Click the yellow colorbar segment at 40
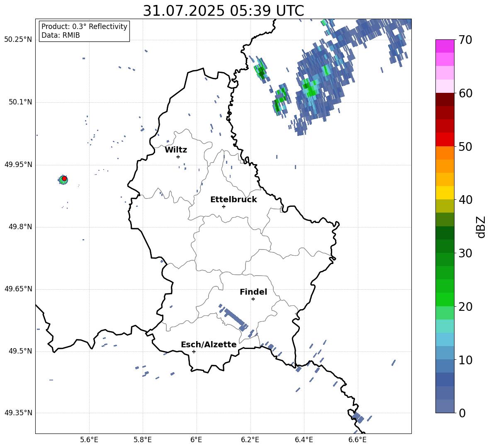This screenshot has width=491, height=448. click(445, 193)
